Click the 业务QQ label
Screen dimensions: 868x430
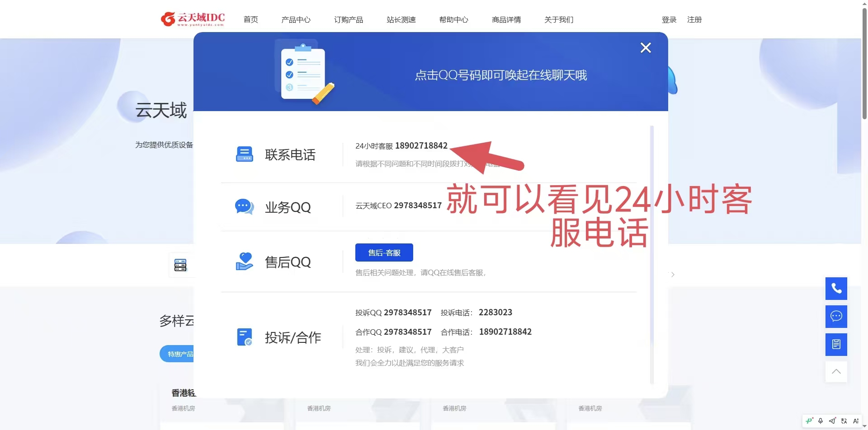pos(288,207)
